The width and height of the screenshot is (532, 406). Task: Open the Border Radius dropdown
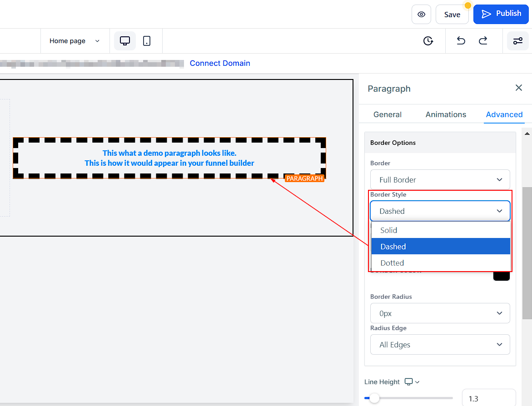(440, 313)
